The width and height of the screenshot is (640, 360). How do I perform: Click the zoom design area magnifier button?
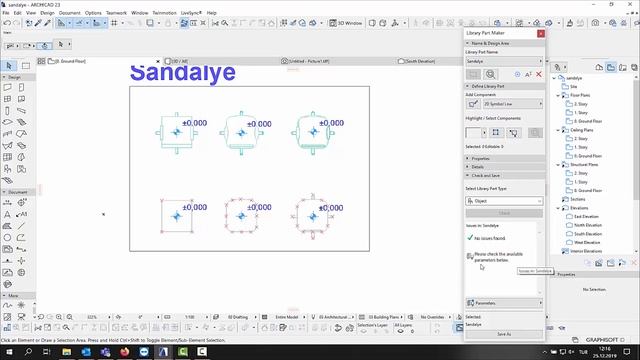pyautogui.click(x=491, y=74)
